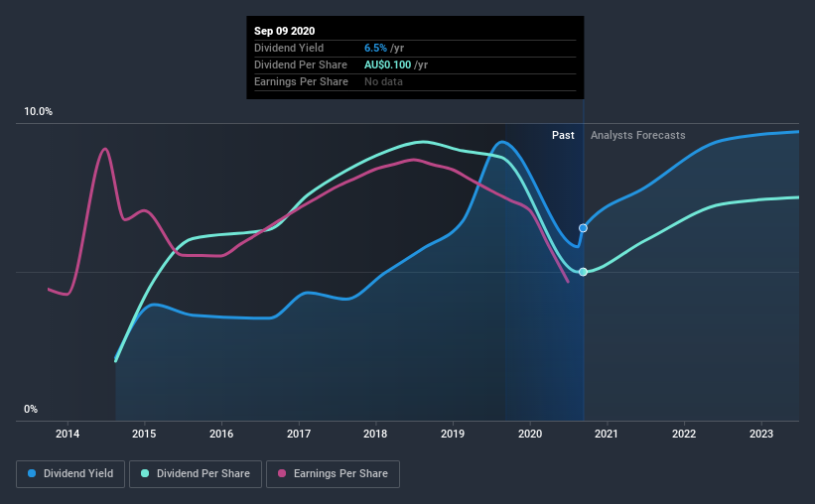This screenshot has height=504, width=815.
Task: Click the 2015 x-axis label
Action: (x=144, y=434)
